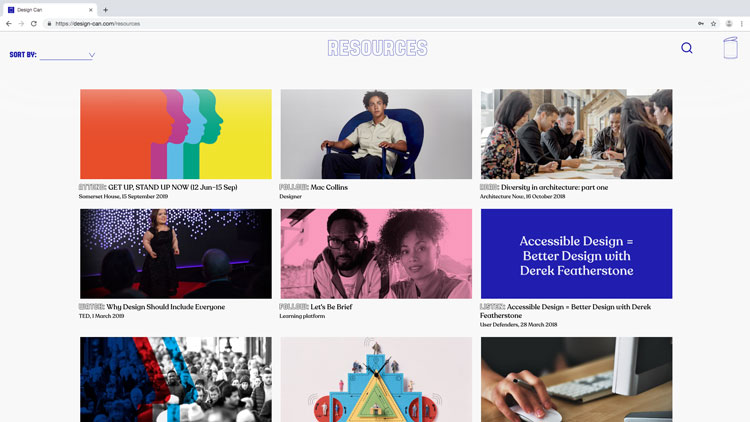Open the Mac Collins title link
Image resolution: width=750 pixels, height=422 pixels.
[329, 187]
